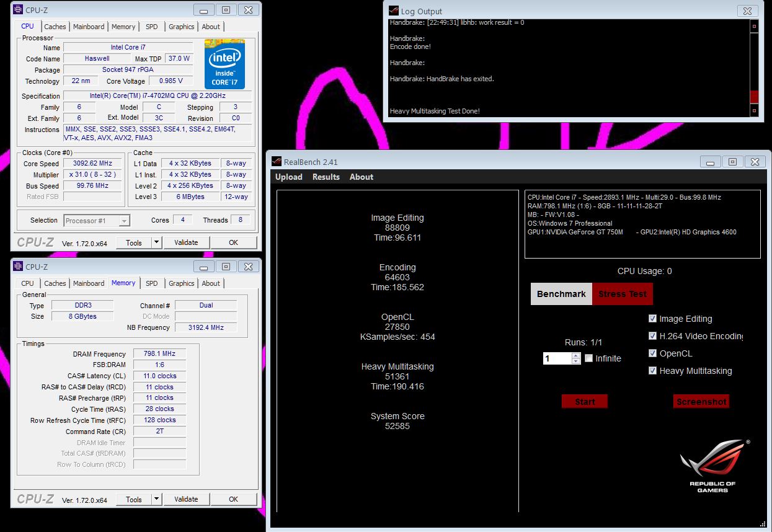
Task: Open the Upload menu in RealBench
Action: [289, 177]
